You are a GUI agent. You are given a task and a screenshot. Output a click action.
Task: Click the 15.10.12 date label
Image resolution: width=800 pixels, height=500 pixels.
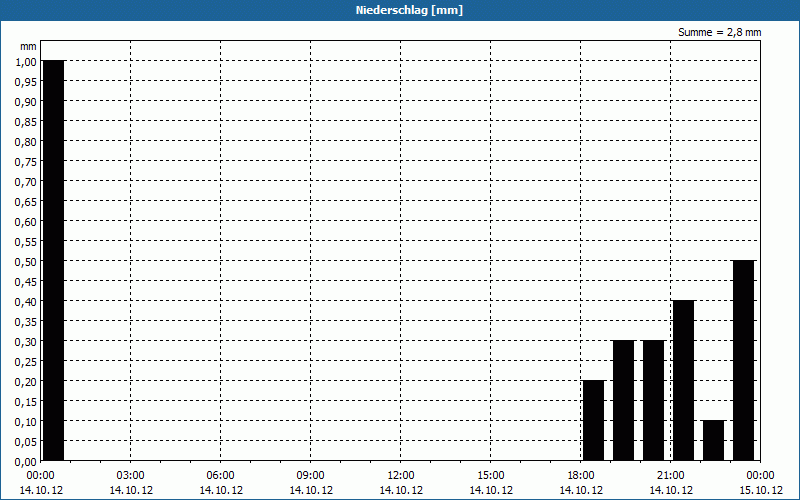pyautogui.click(x=761, y=490)
